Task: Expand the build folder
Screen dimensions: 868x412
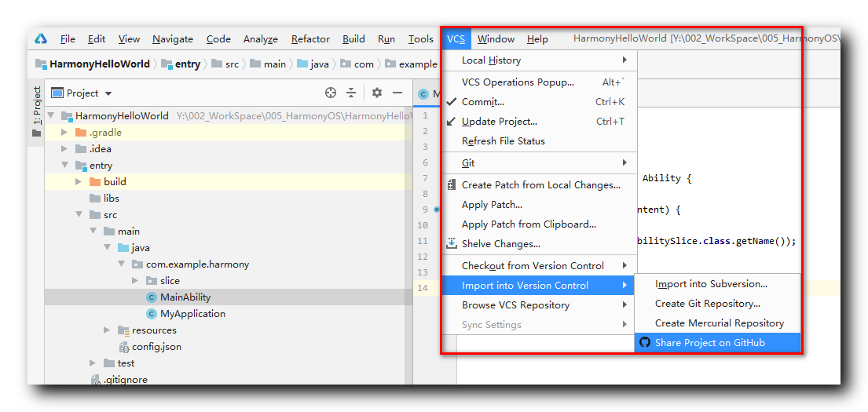Action: click(x=79, y=182)
